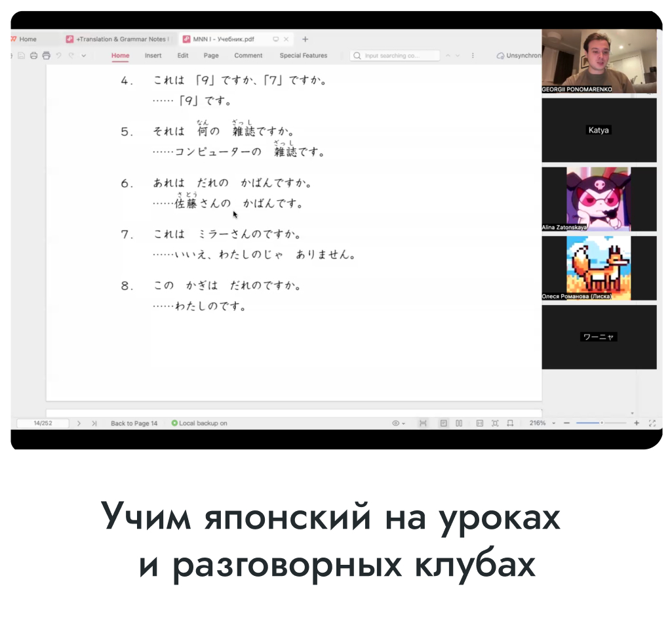Open the Comment ribbon menu
Viewport: 672px width, 635px height.
tap(248, 55)
